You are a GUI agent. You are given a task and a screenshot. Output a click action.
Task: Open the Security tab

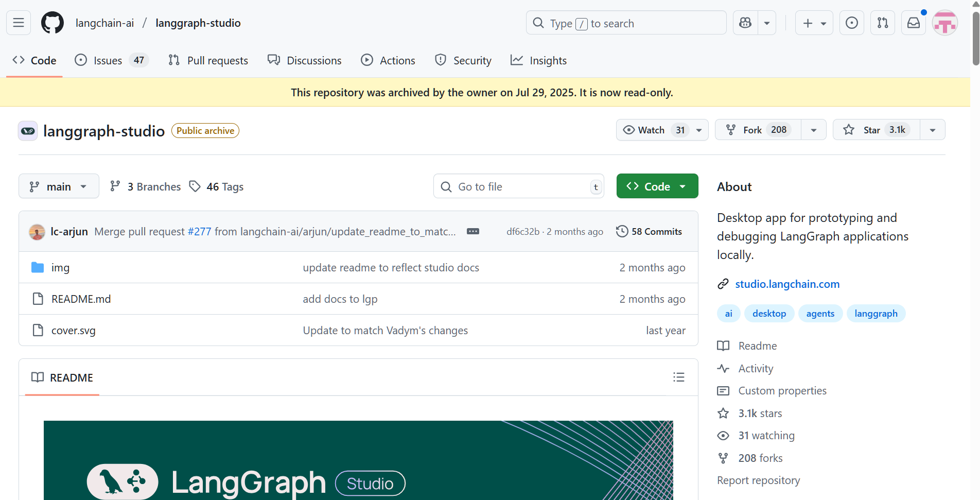(463, 60)
